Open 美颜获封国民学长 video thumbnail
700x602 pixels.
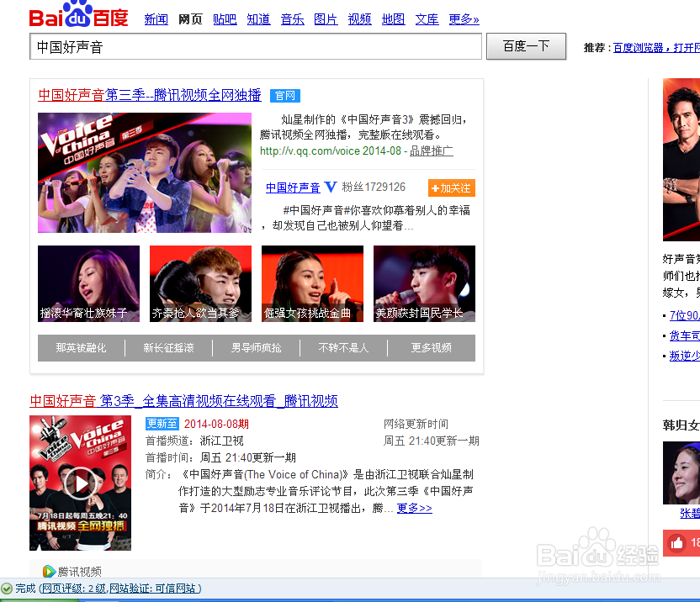pyautogui.click(x=424, y=283)
